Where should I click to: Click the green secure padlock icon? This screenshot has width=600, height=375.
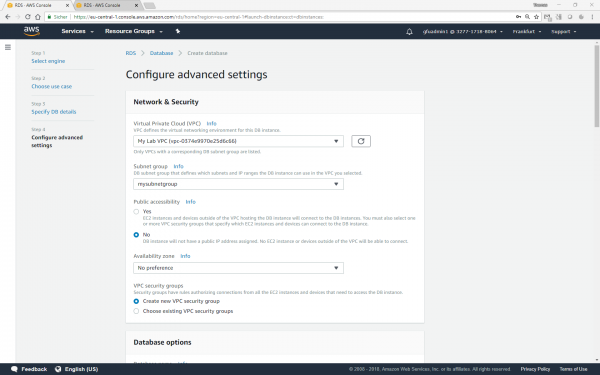pyautogui.click(x=49, y=17)
